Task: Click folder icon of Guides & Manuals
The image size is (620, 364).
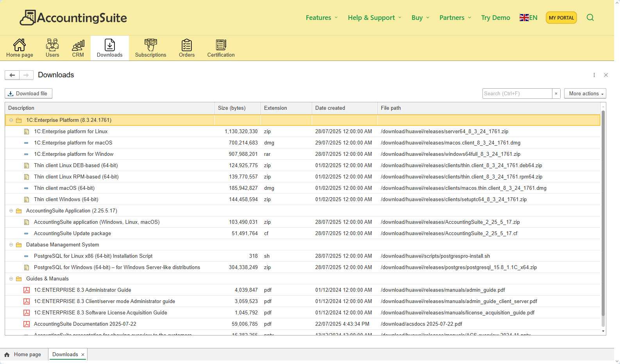Action: (19, 279)
